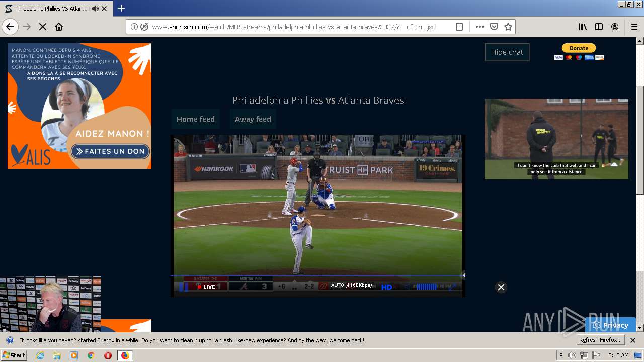Viewport: 644px width, 362px height.
Task: Open Firefox account icon
Action: (x=615, y=27)
